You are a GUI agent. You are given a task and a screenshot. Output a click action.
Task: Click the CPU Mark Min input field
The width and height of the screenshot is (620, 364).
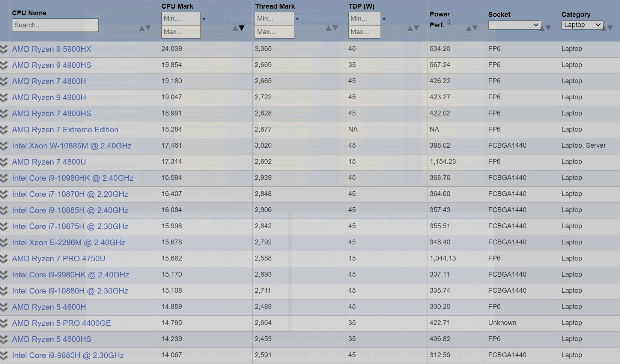[181, 18]
